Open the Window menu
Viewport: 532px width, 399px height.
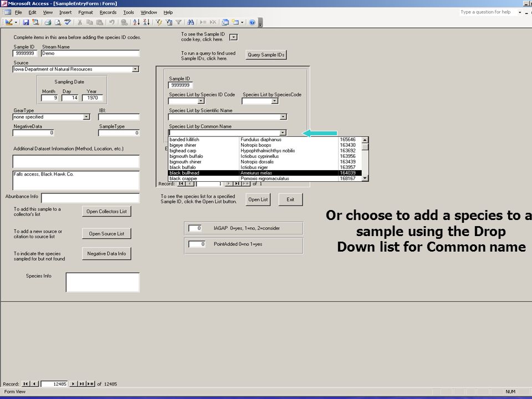pyautogui.click(x=149, y=12)
